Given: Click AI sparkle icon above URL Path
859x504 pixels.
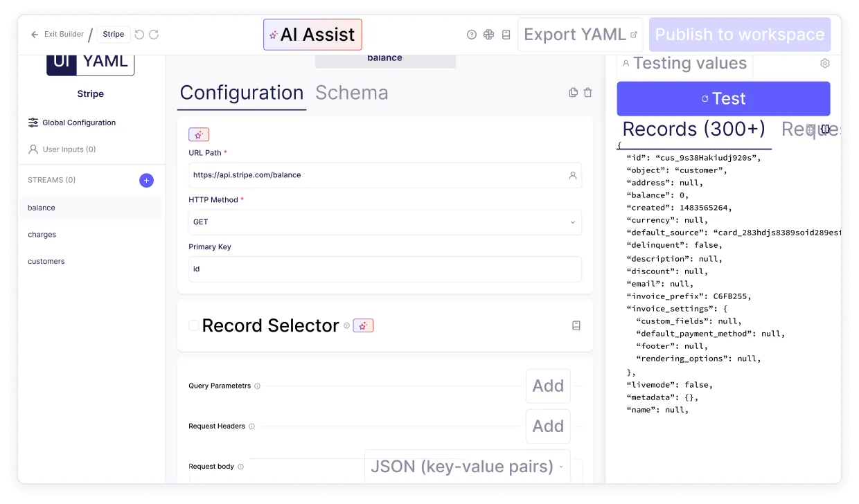Looking at the screenshot, I should [x=199, y=135].
